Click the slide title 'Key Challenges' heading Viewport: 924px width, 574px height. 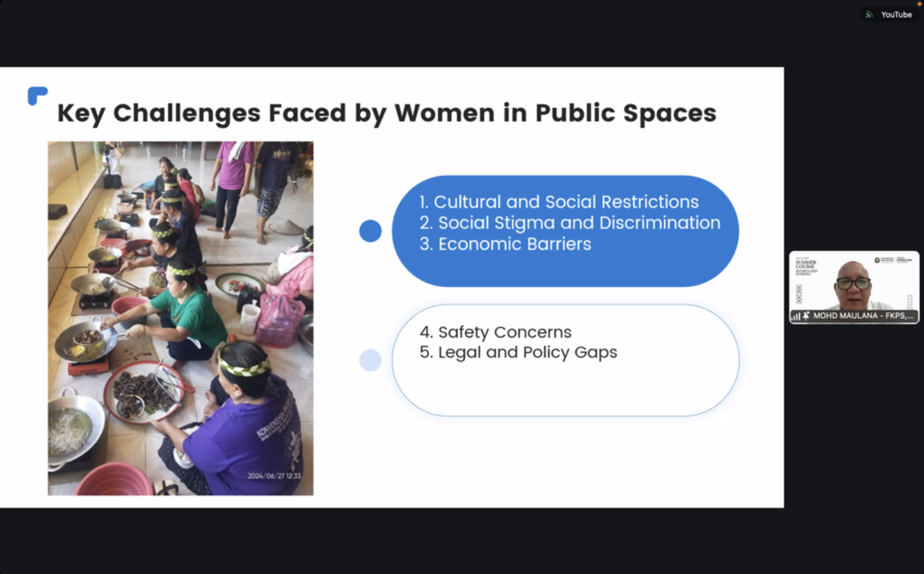click(386, 113)
